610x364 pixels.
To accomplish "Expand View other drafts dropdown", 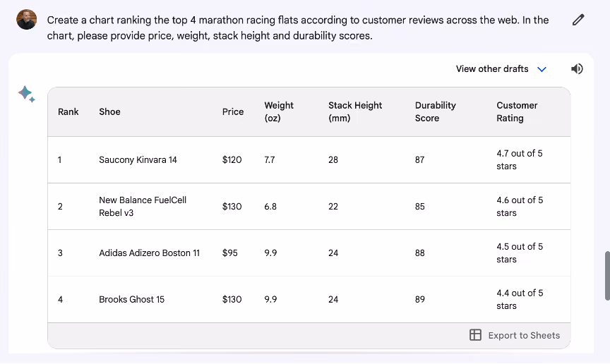I will tap(501, 69).
